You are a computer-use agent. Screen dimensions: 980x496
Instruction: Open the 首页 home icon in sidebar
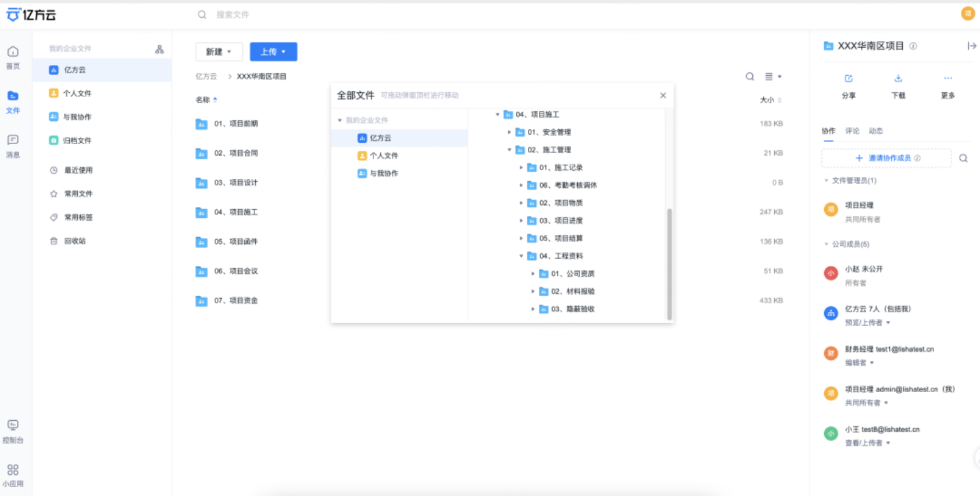[x=13, y=53]
